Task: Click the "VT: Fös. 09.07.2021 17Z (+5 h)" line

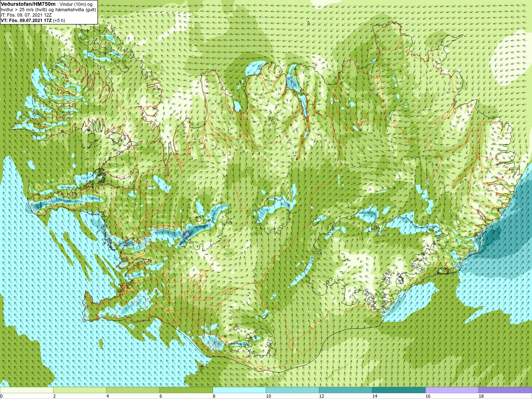Action: pyautogui.click(x=33, y=20)
